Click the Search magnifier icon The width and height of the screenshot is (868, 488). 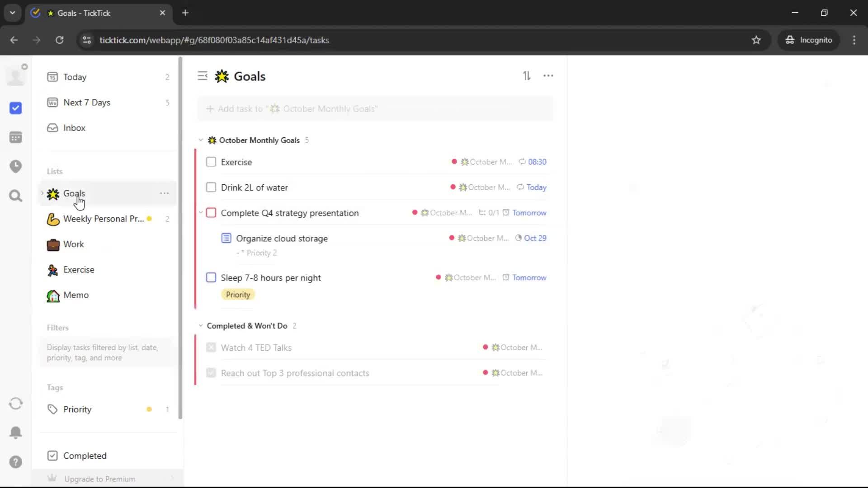16,196
